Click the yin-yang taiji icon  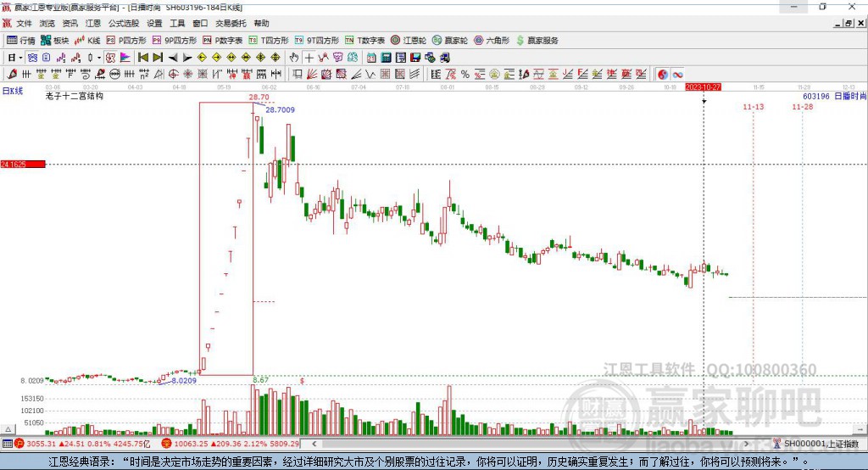point(663,75)
